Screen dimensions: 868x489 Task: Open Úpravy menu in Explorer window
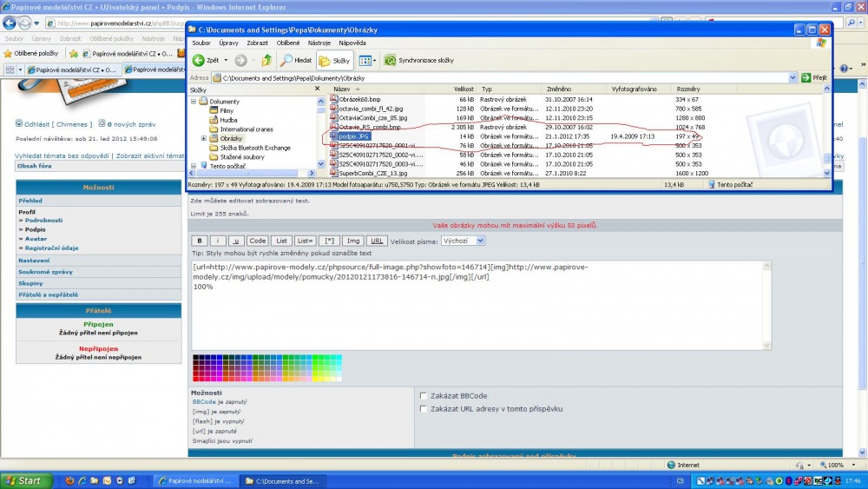coord(228,43)
